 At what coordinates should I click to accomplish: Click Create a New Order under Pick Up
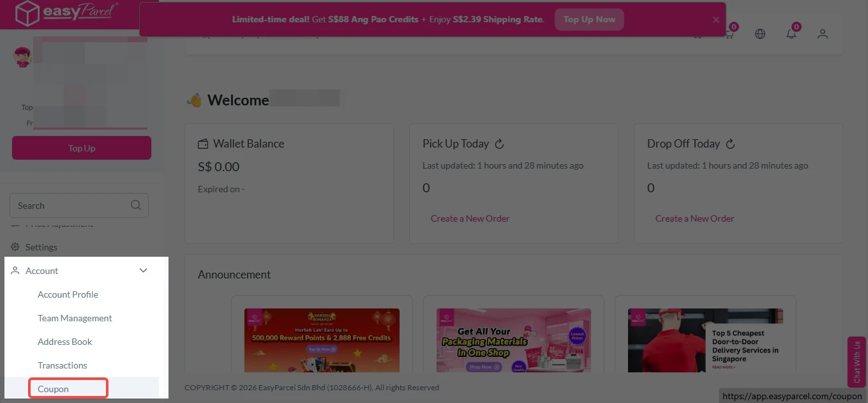coord(470,218)
